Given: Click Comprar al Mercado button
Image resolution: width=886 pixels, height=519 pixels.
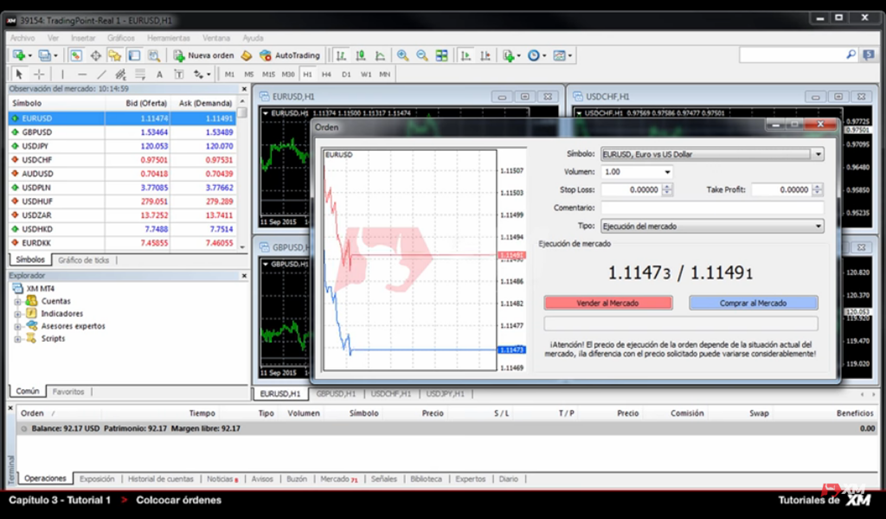Looking at the screenshot, I should pos(753,303).
